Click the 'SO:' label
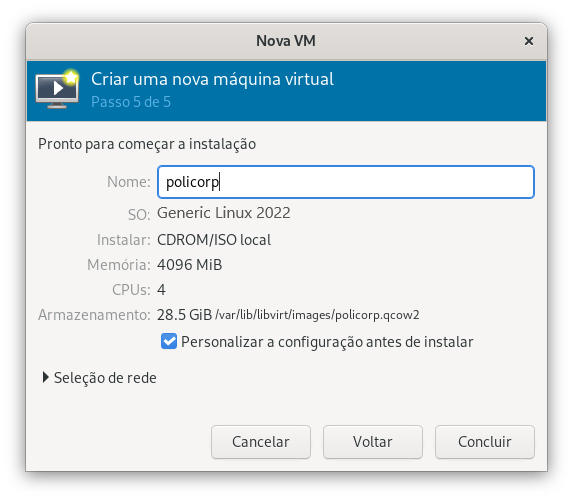This screenshot has width=573, height=500. click(x=139, y=215)
